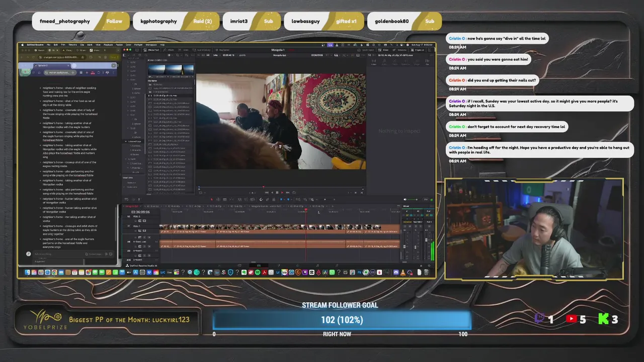Toggle timeline Snapping magnet
644x362 pixels.
click(x=261, y=199)
